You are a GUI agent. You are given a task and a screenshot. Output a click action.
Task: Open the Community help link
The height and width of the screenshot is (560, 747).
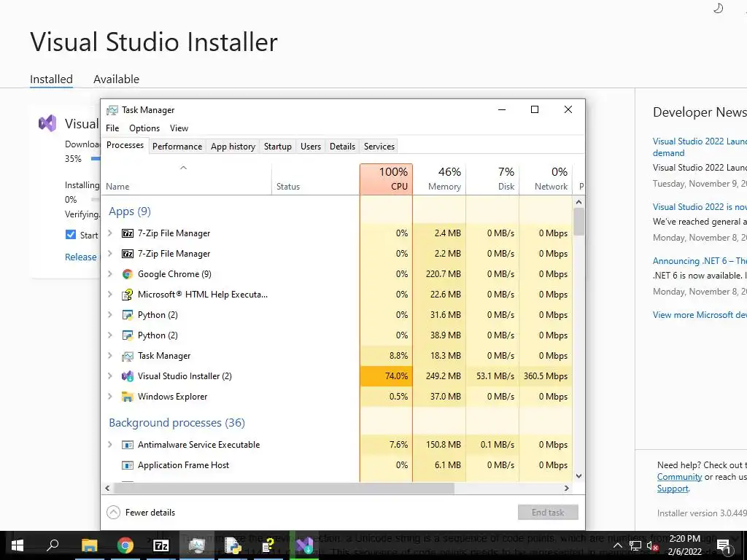pos(679,477)
